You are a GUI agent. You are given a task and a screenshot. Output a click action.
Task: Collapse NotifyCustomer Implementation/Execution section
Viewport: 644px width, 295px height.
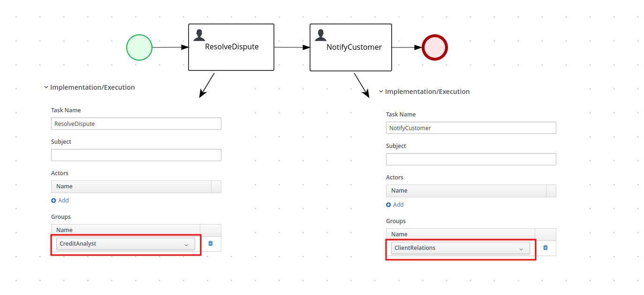point(380,91)
